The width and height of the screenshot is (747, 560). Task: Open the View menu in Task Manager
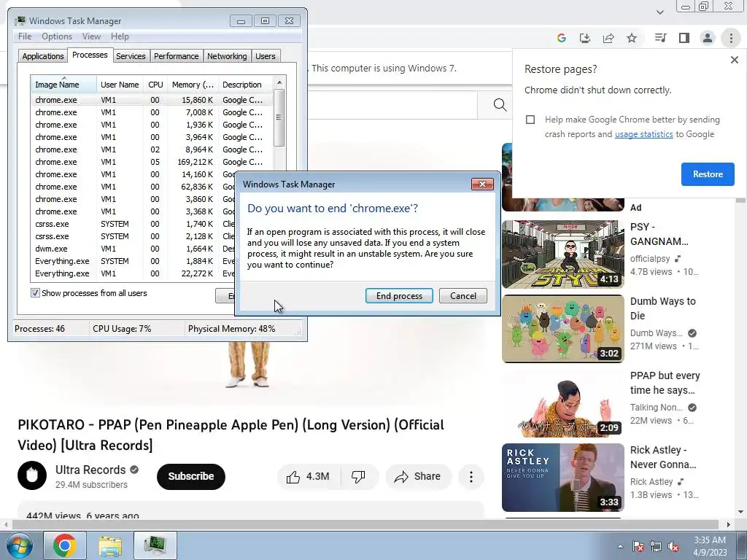[x=91, y=36]
